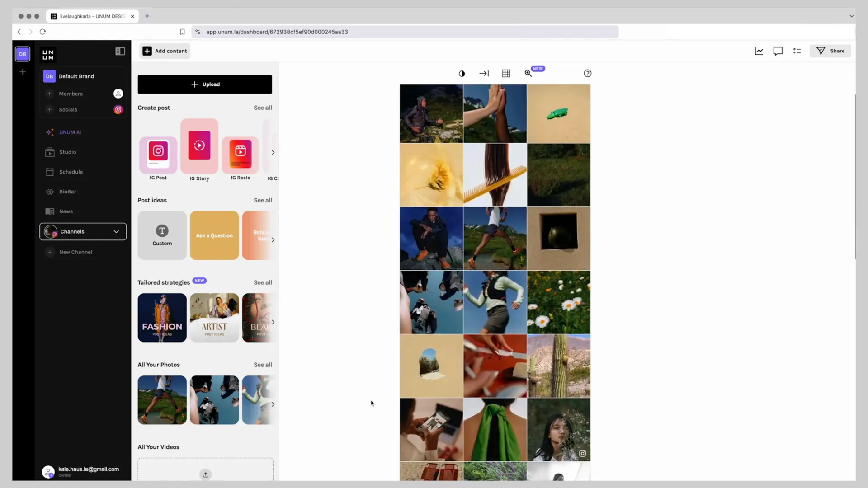Click the arrow to see more post ideas
The width and height of the screenshot is (868, 488).
(273, 239)
